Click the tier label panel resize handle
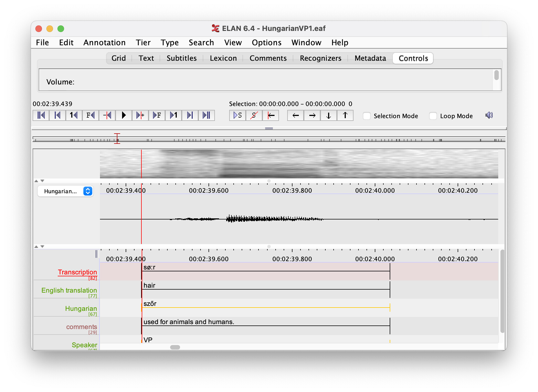 pos(96,254)
